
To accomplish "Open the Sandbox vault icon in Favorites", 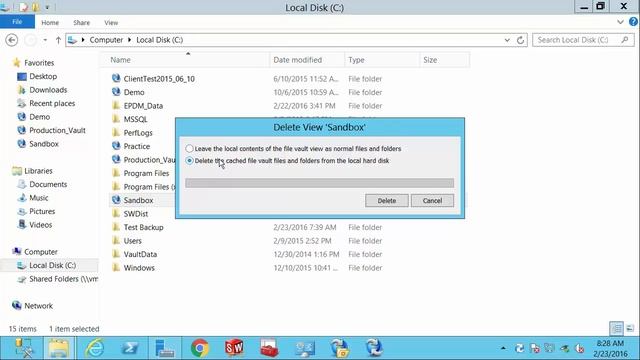I will coord(22,144).
